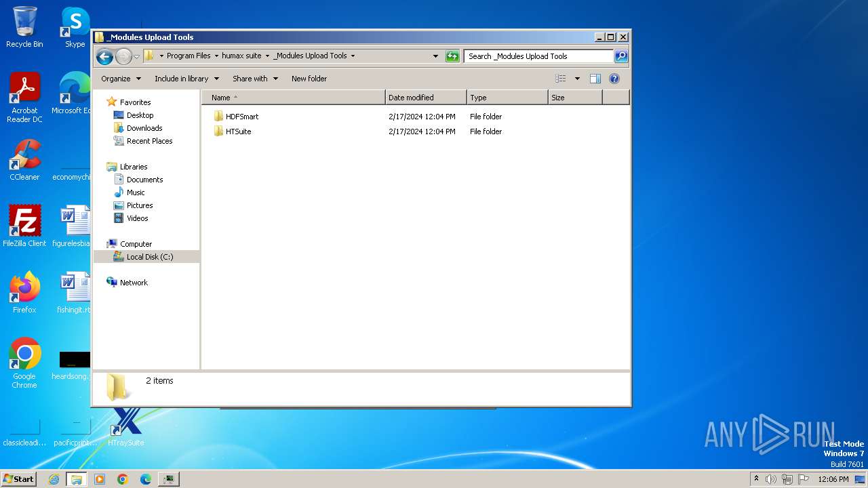This screenshot has height=488, width=868.
Task: Open Chrome from the taskbar
Action: pos(123,479)
